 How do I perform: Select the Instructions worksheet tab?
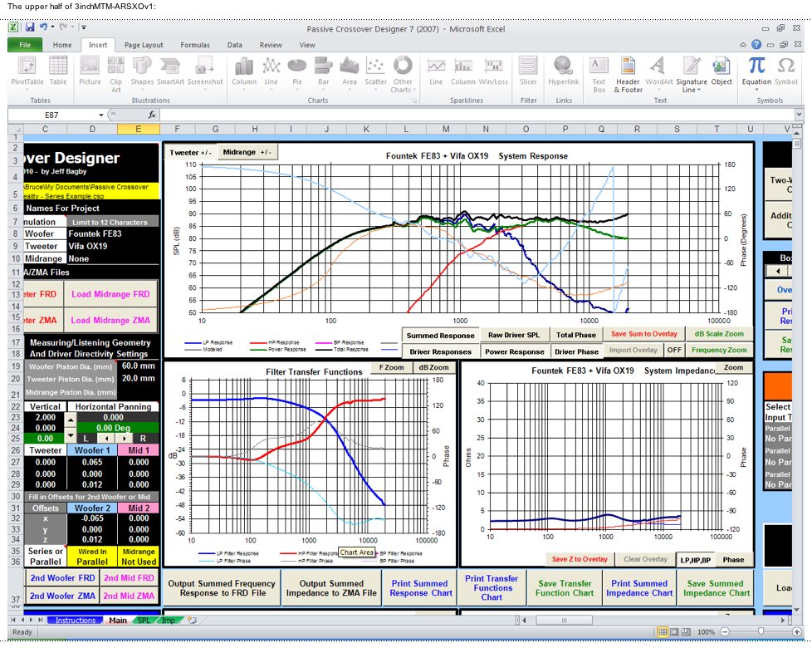pyautogui.click(x=75, y=620)
